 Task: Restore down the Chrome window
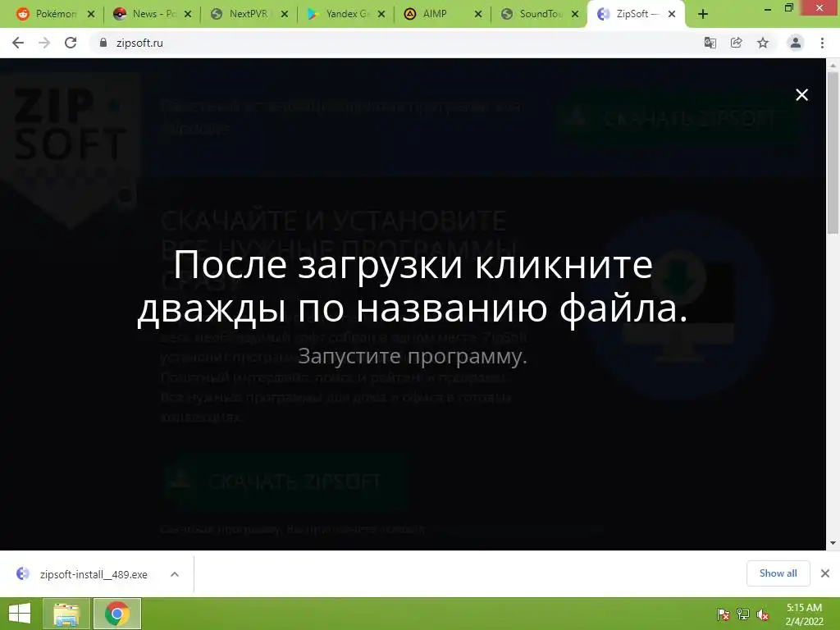tap(788, 7)
